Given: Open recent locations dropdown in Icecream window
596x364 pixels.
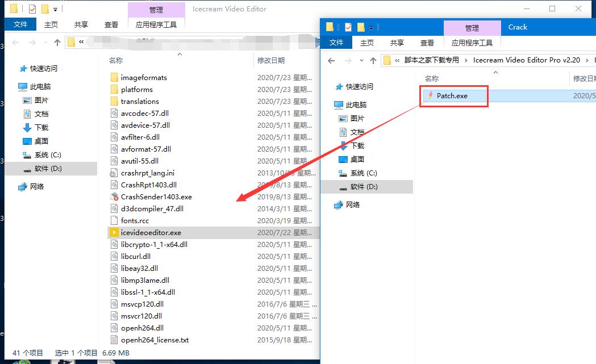Looking at the screenshot, I should (x=45, y=43).
